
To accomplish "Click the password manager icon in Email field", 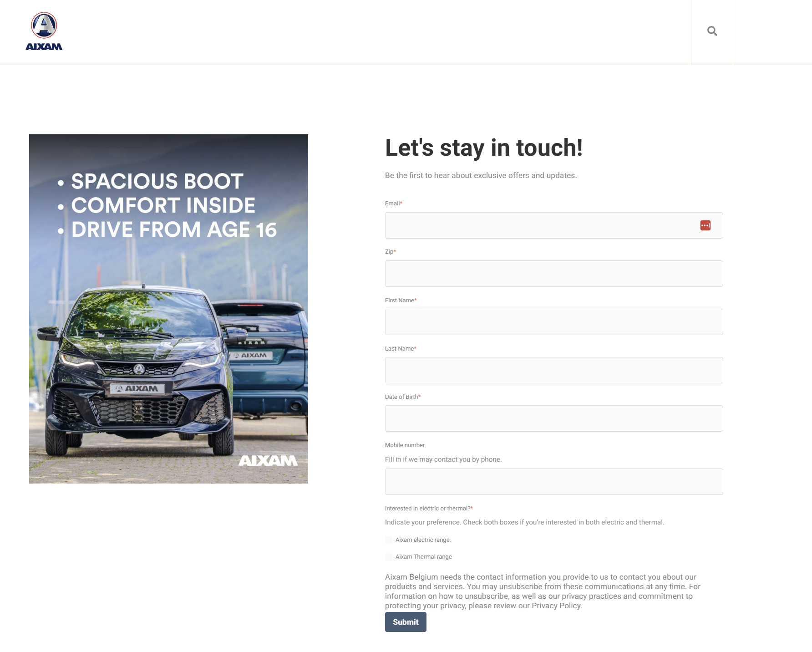I will (x=705, y=225).
